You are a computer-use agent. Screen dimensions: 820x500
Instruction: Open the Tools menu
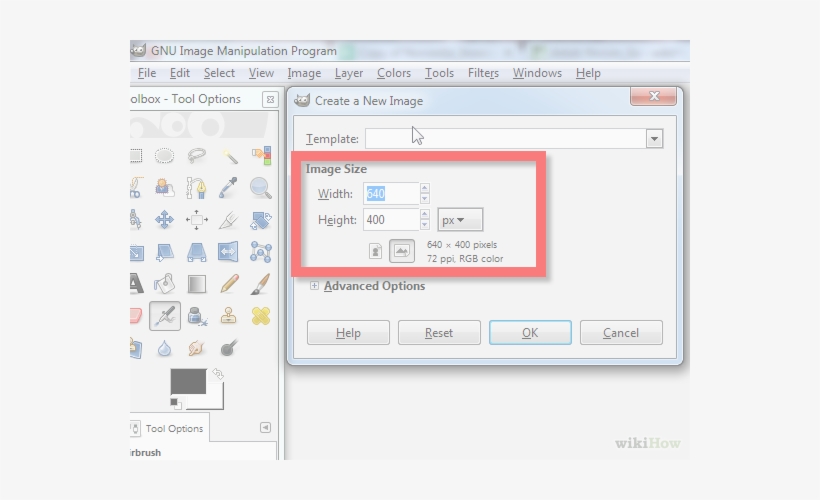439,73
